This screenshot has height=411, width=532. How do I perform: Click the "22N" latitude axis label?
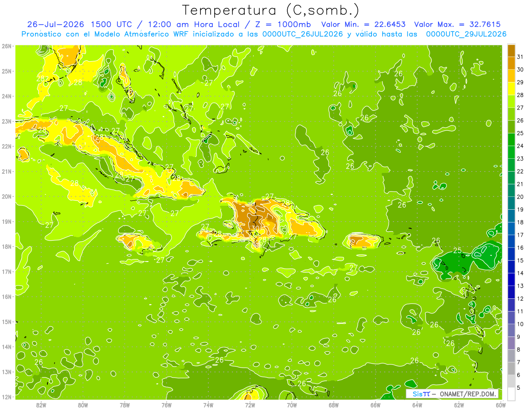(6, 146)
